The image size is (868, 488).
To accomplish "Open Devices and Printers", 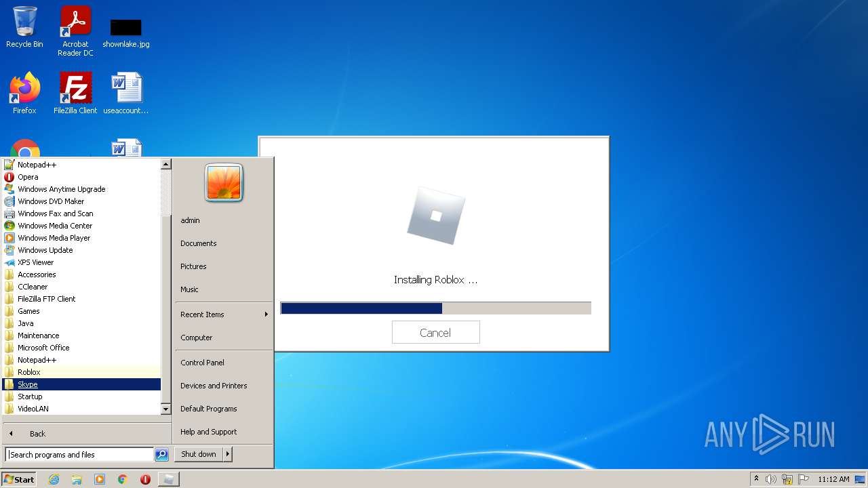I will pyautogui.click(x=224, y=386).
